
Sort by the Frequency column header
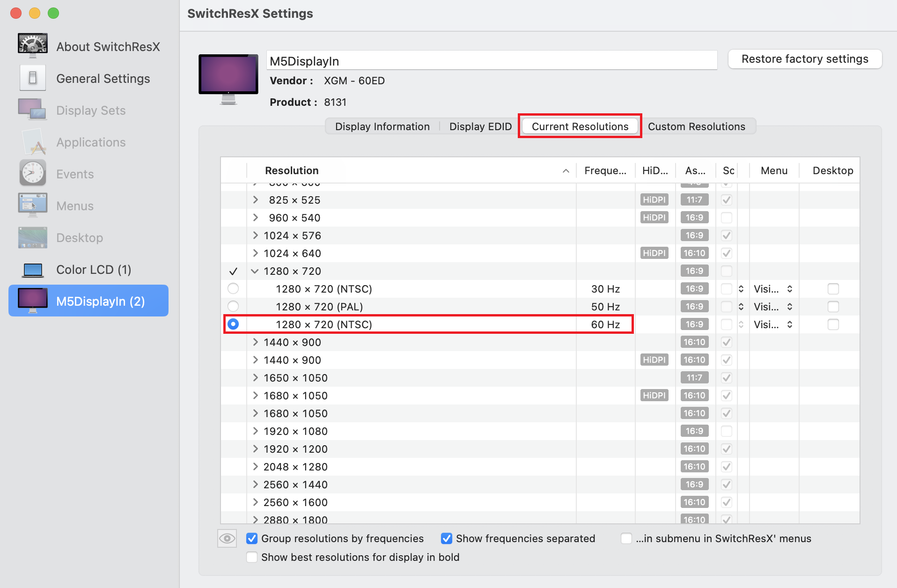tap(605, 170)
